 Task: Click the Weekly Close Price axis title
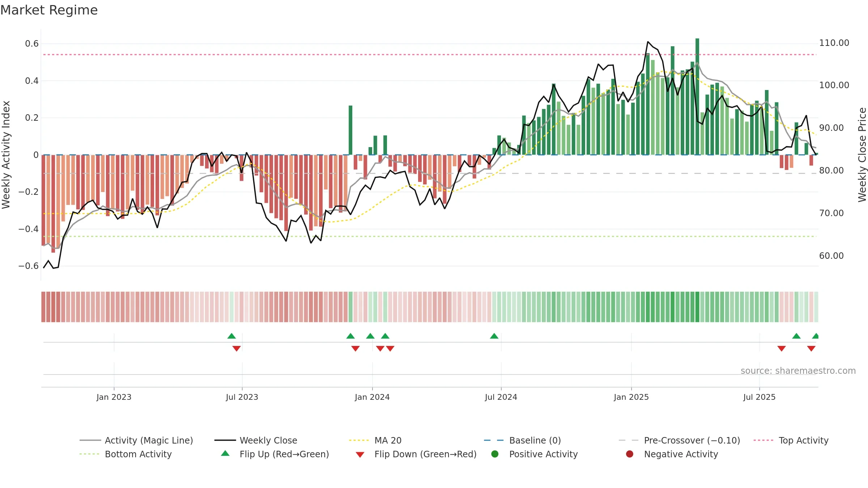862,155
